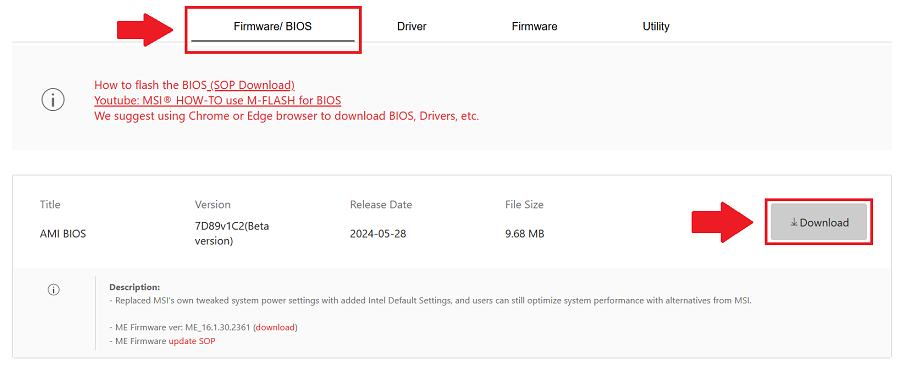The width and height of the screenshot is (900, 377).
Task: Open the Firmware/ BIOS tab
Action: (273, 26)
